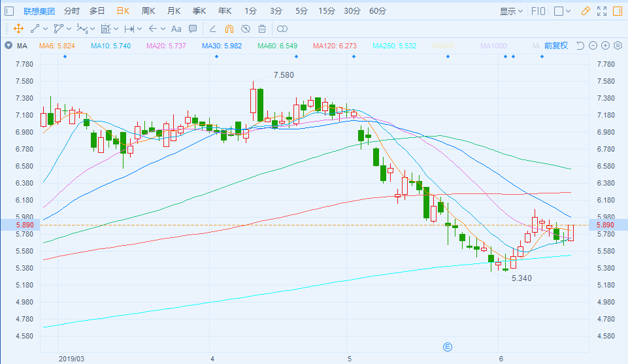Image resolution: width=628 pixels, height=364 pixels.
Task: Click the circled E event marker
Action: [448, 346]
